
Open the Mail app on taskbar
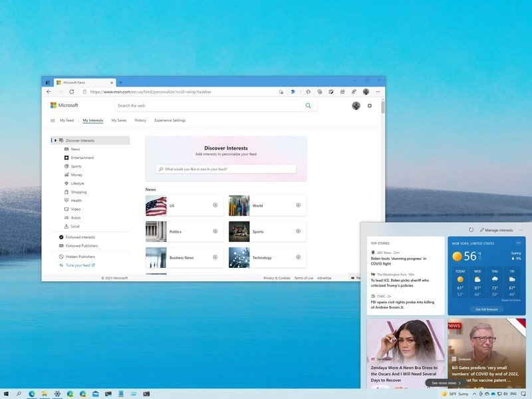[96, 394]
